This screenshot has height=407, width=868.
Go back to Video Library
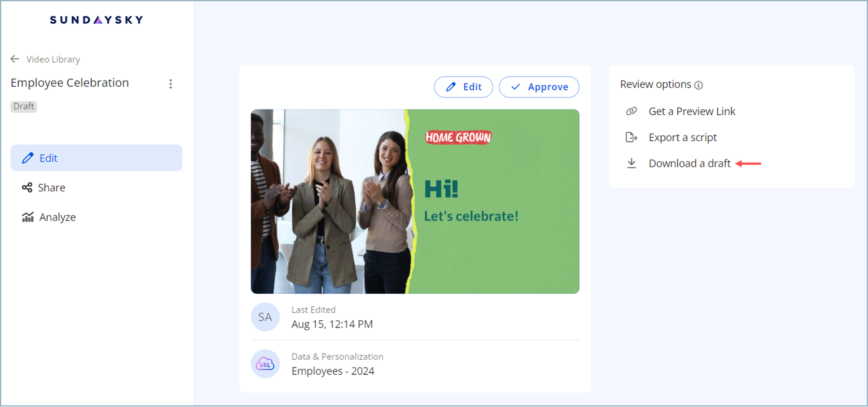[53, 59]
